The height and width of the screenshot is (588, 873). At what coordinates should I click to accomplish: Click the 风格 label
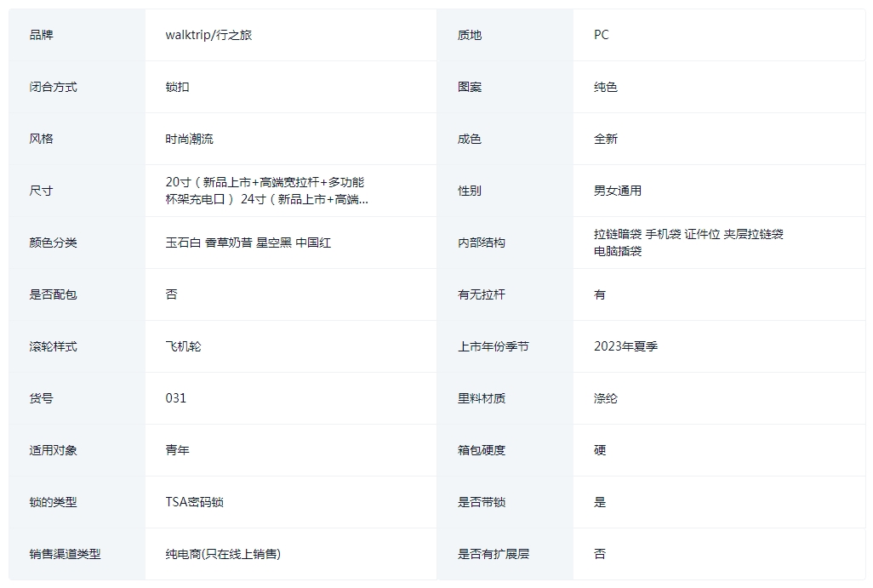(x=41, y=139)
